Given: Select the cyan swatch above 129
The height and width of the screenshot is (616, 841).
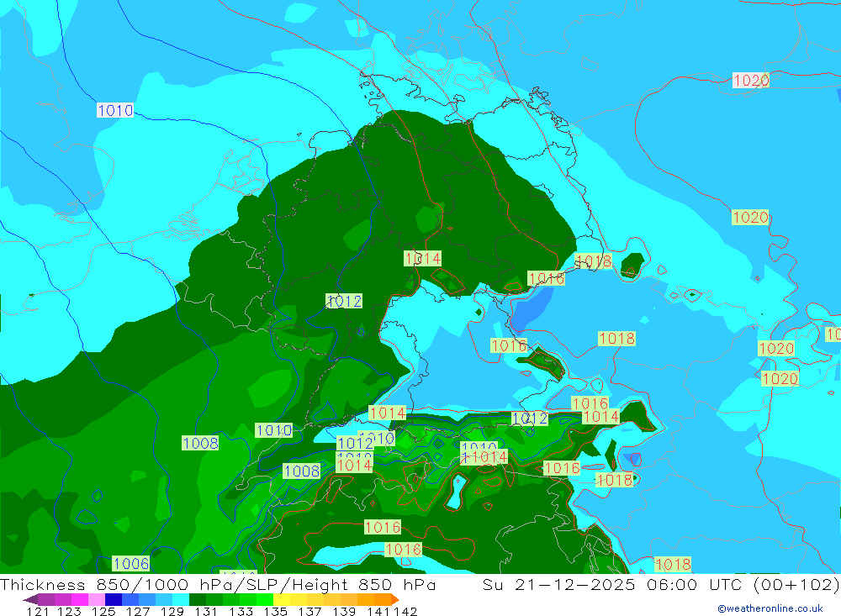Looking at the screenshot, I should [x=181, y=599].
